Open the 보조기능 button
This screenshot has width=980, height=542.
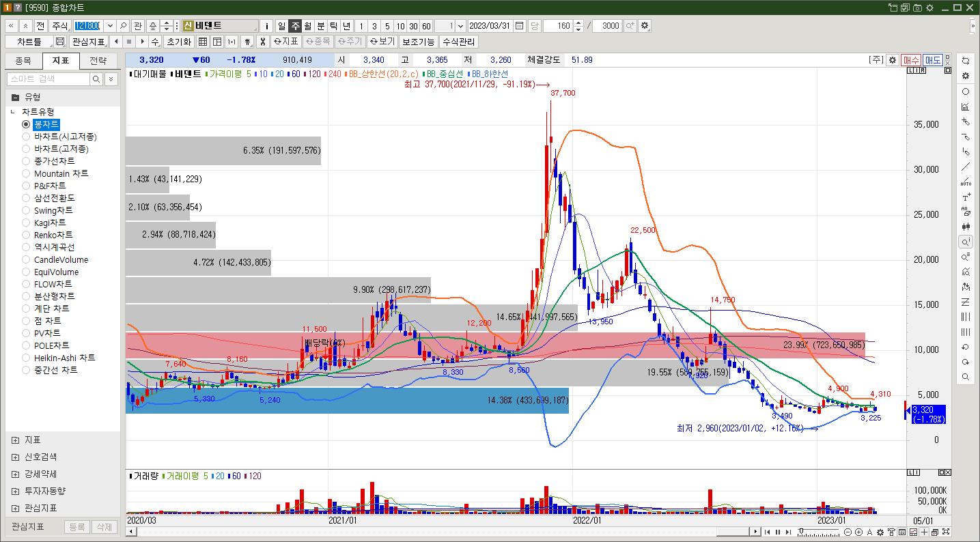pyautogui.click(x=418, y=42)
